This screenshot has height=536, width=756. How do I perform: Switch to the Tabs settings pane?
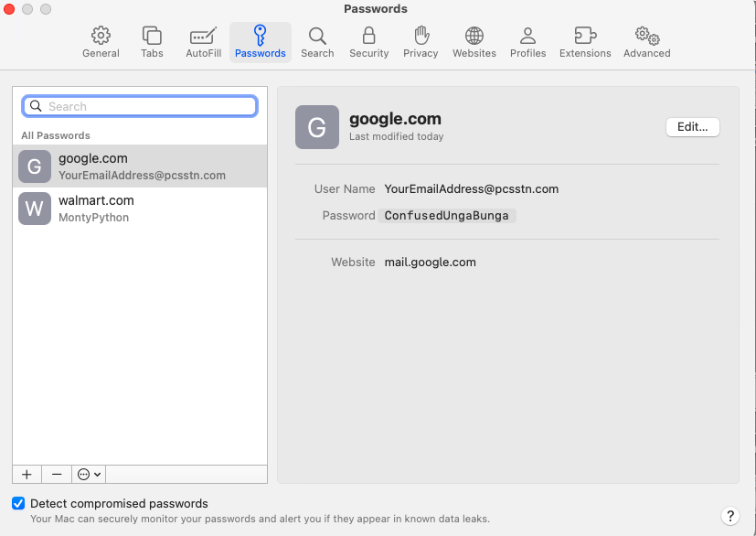(x=152, y=42)
